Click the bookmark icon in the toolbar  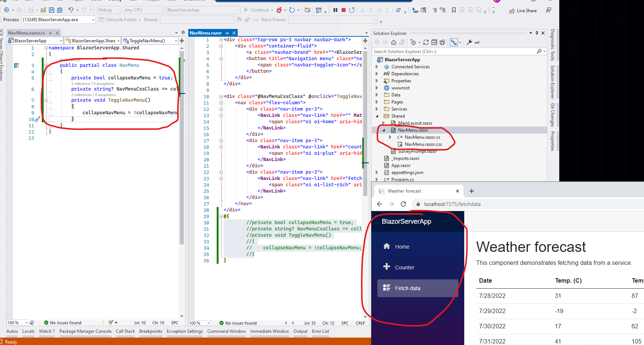coord(454,10)
